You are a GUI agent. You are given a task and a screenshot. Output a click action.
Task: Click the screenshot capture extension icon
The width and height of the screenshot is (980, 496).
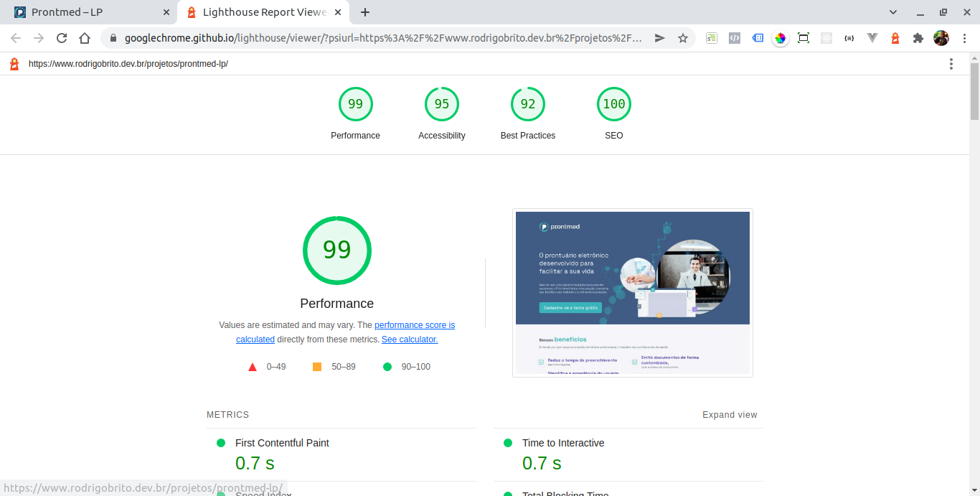click(x=803, y=37)
